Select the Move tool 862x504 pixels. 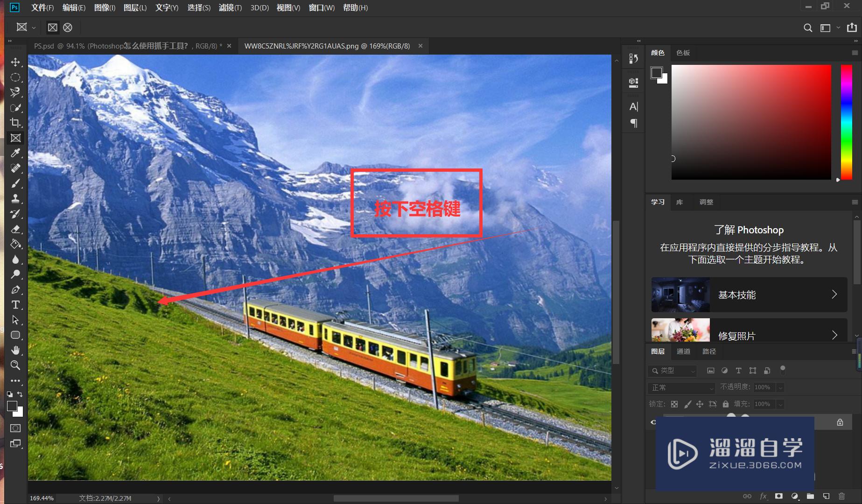tap(15, 62)
